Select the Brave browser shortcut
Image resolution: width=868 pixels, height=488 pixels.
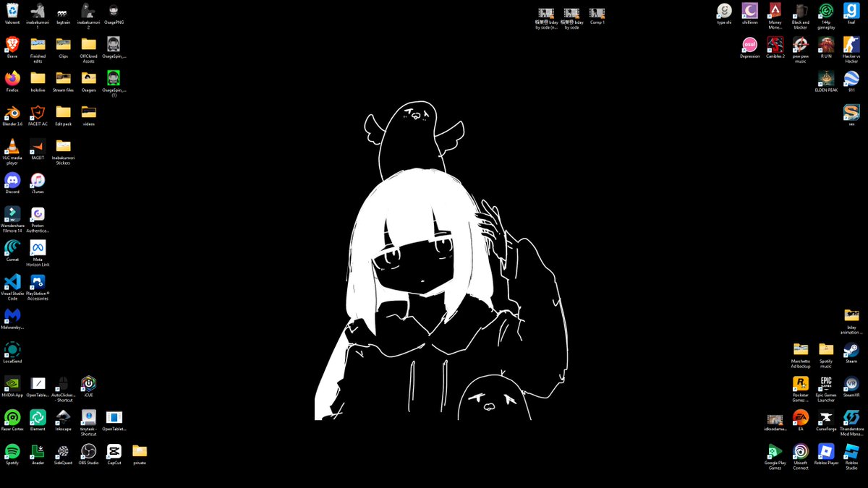(12, 45)
